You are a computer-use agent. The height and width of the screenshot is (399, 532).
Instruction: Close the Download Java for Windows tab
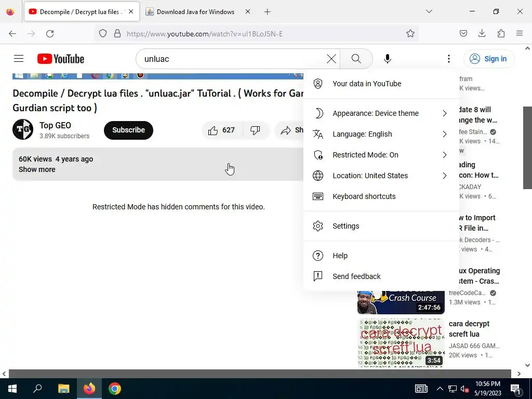click(248, 12)
